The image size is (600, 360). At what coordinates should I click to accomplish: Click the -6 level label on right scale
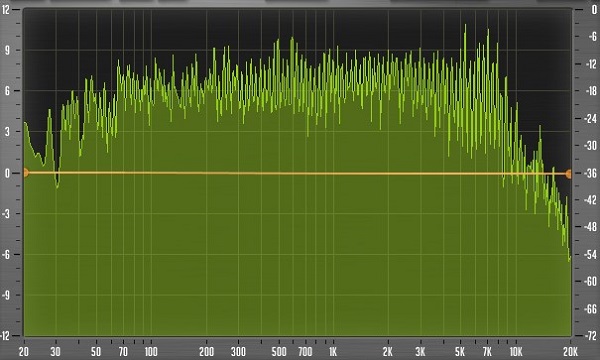(593, 36)
